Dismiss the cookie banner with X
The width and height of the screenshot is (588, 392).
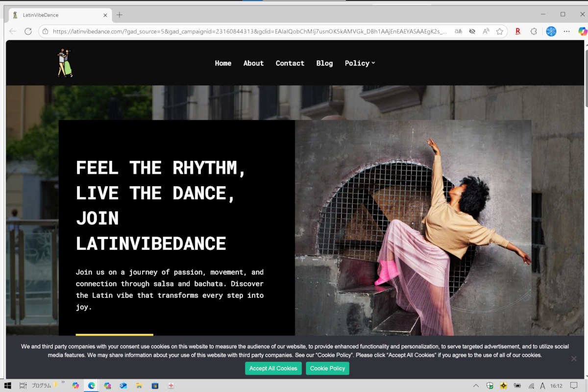click(573, 359)
